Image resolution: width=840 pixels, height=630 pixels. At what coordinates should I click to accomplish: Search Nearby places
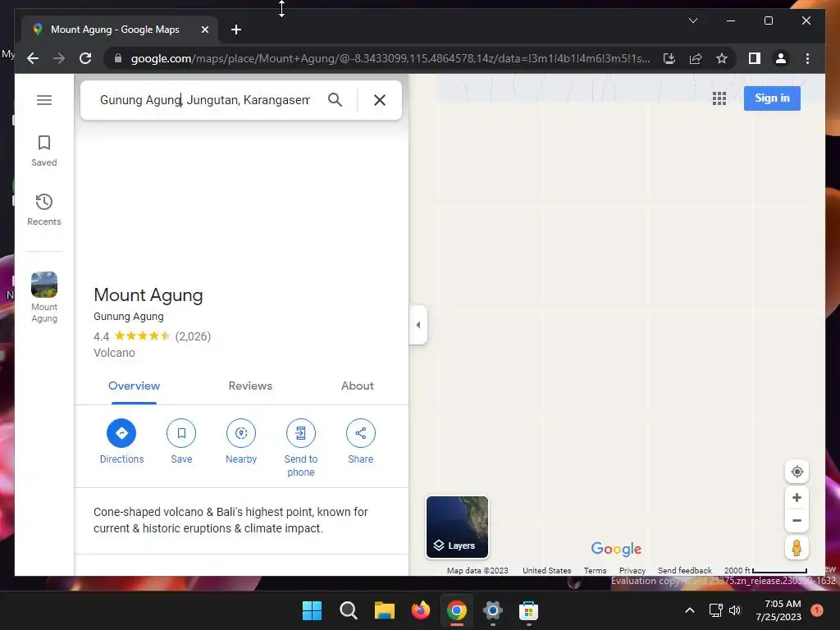pos(241,441)
